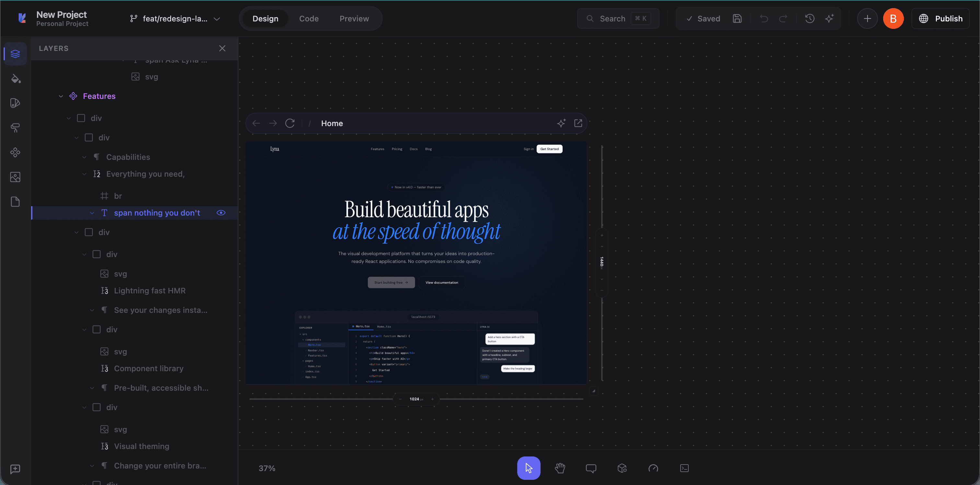
Task: Switch to the Code tab
Action: coord(309,19)
